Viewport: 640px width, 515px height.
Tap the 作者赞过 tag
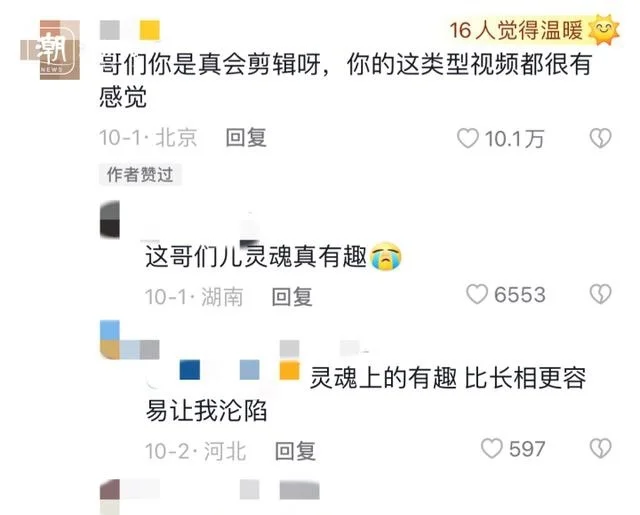tap(140, 175)
